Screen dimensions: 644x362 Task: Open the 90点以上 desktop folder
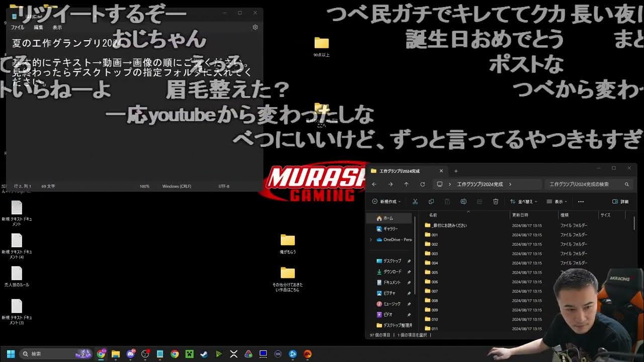click(x=321, y=47)
